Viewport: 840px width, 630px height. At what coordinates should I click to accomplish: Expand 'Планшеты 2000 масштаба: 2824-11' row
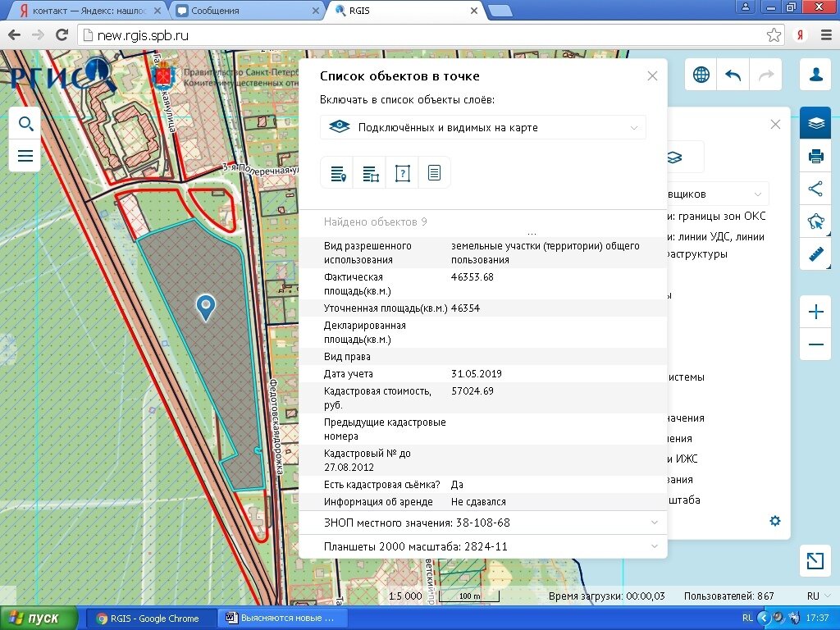click(x=483, y=546)
